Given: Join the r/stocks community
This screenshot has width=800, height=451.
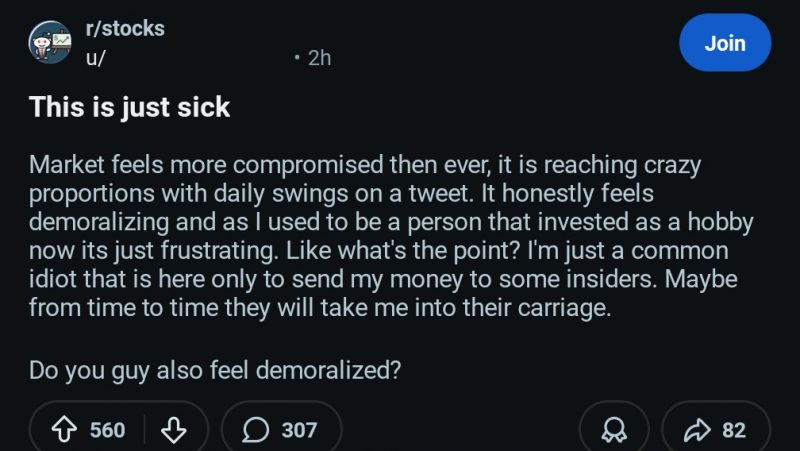Looking at the screenshot, I should click(x=724, y=44).
